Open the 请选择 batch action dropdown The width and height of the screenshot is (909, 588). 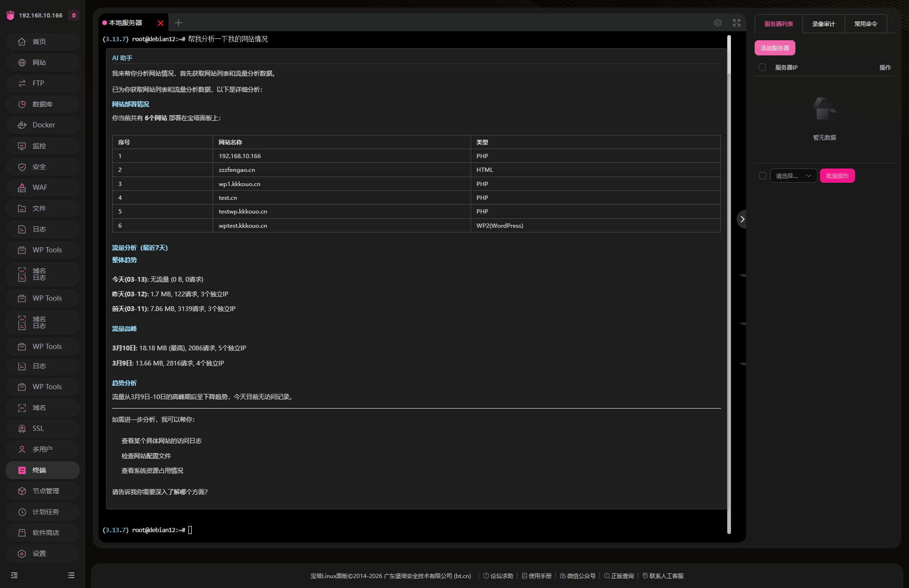click(x=793, y=176)
